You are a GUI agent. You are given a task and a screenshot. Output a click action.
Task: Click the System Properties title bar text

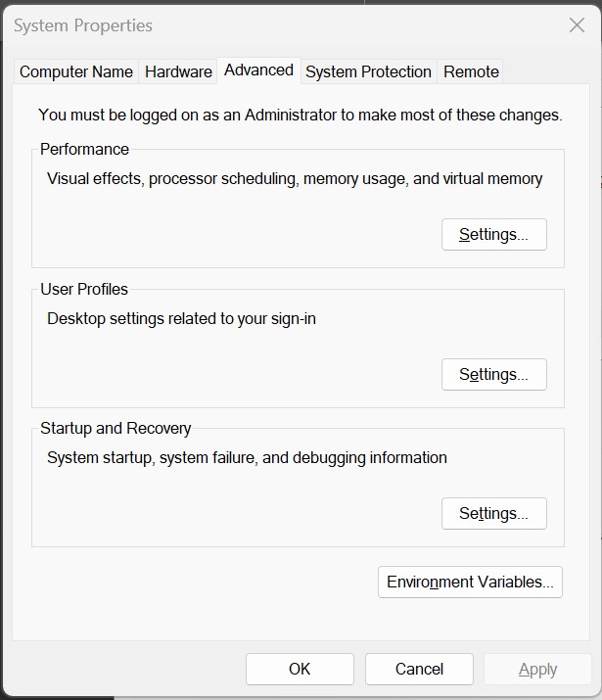[x=83, y=25]
